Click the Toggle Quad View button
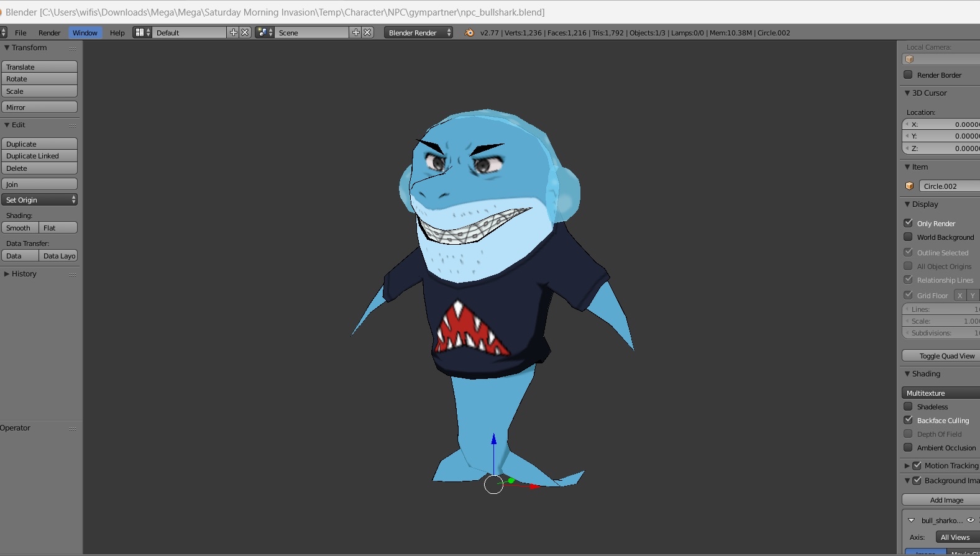 (941, 355)
